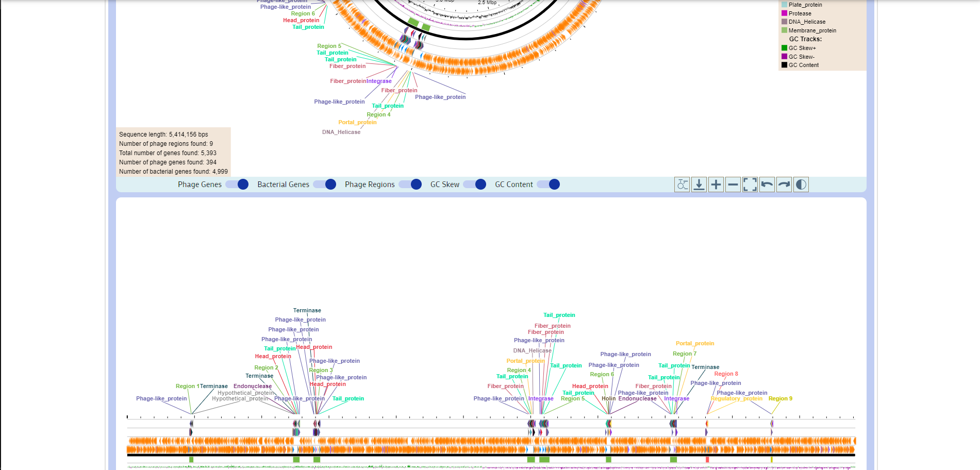Invert map colors with the contrast icon
Viewport: 980px width, 470px height.
pos(801,184)
